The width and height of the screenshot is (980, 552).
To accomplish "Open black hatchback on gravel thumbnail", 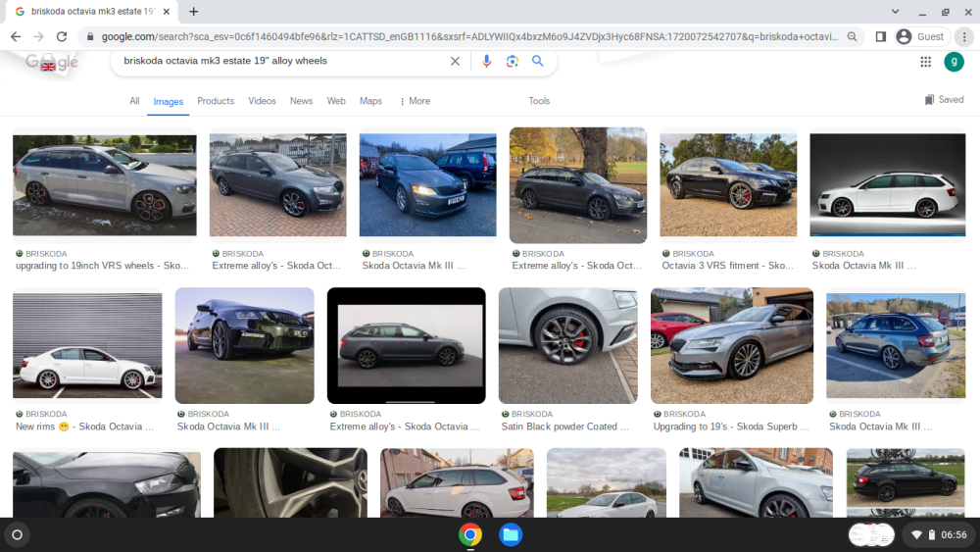I will coord(728,185).
